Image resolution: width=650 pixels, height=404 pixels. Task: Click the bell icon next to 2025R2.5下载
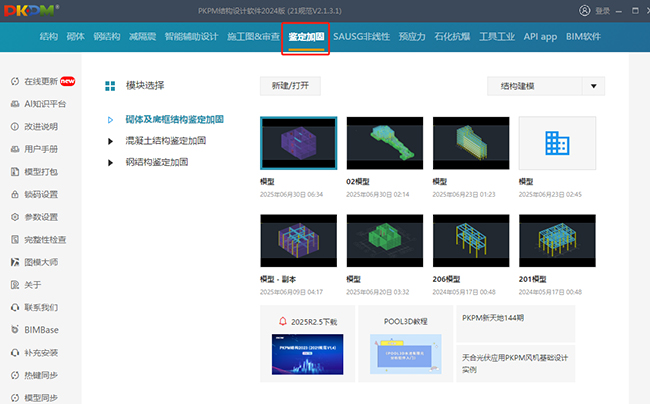[x=283, y=321]
